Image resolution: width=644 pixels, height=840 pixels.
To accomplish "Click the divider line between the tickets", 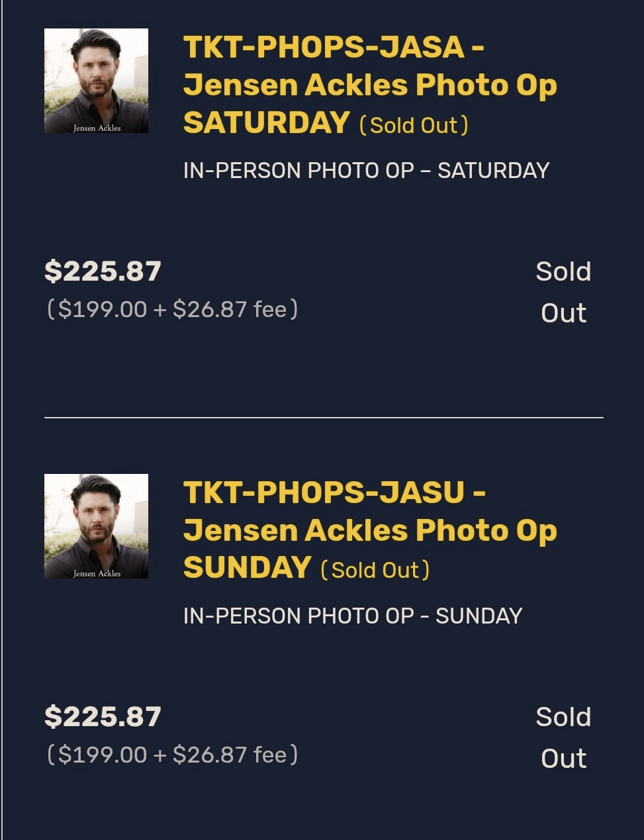I will [324, 418].
